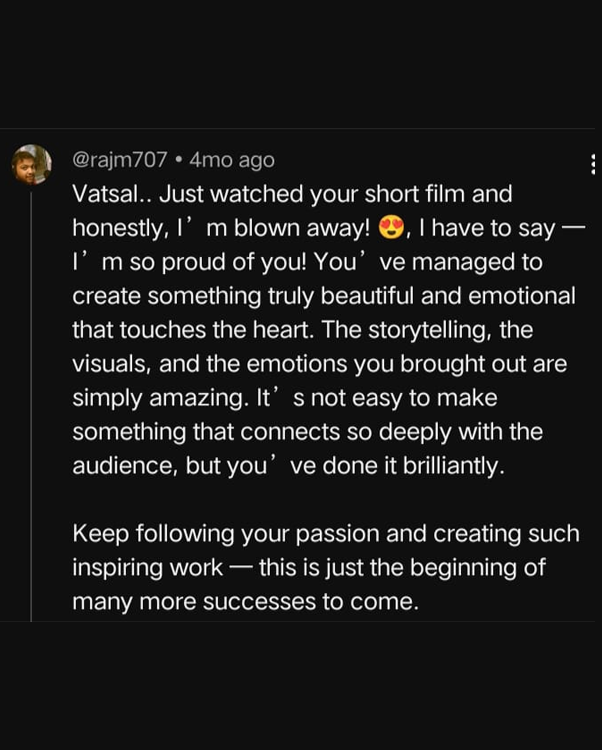Click the "4mo ago" timestamp

[x=232, y=160]
